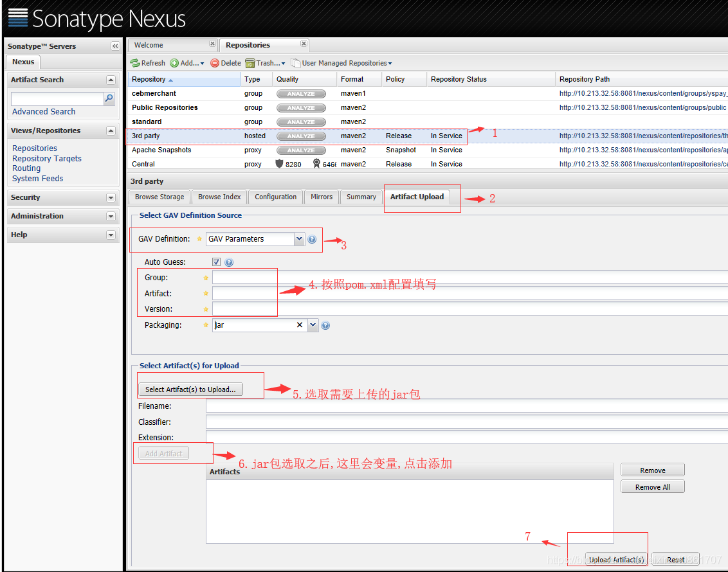Click the Central license ribbon icon

[316, 164]
